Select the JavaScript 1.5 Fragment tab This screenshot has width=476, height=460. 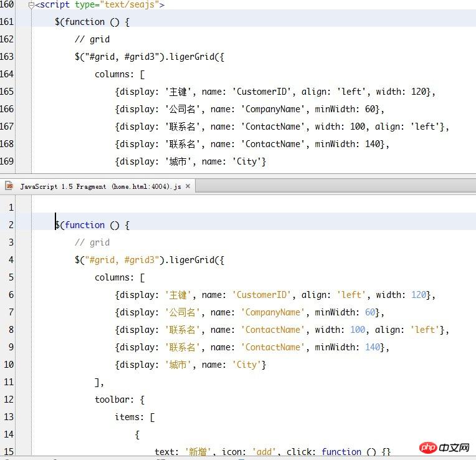tap(98, 186)
